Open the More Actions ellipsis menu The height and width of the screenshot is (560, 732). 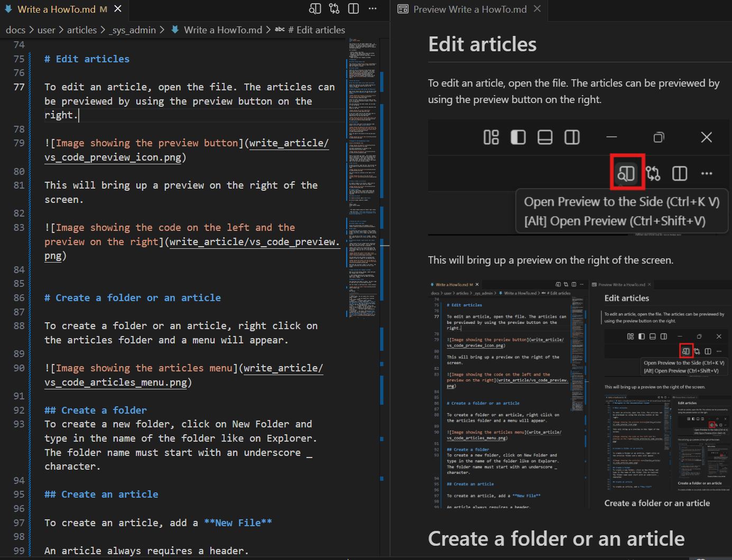(x=373, y=9)
